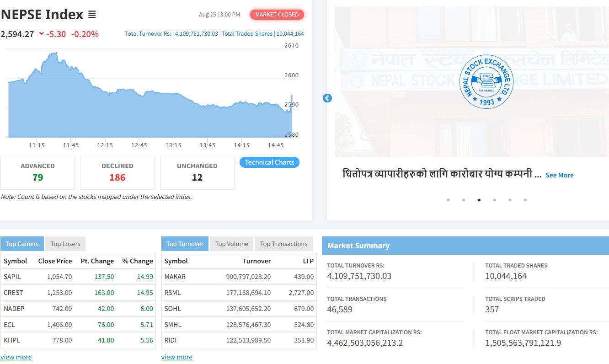The width and height of the screenshot is (609, 364).
Task: Select the sixth carousel dot
Action: (x=525, y=200)
